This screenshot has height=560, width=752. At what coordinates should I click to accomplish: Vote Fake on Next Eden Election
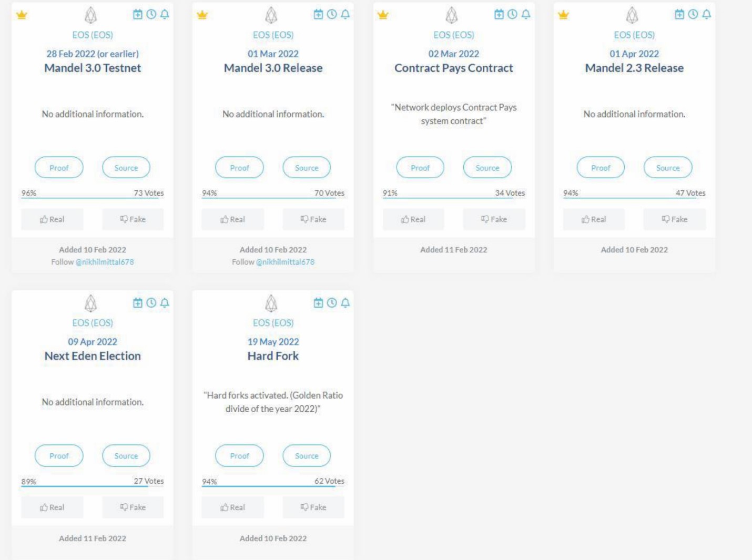133,507
